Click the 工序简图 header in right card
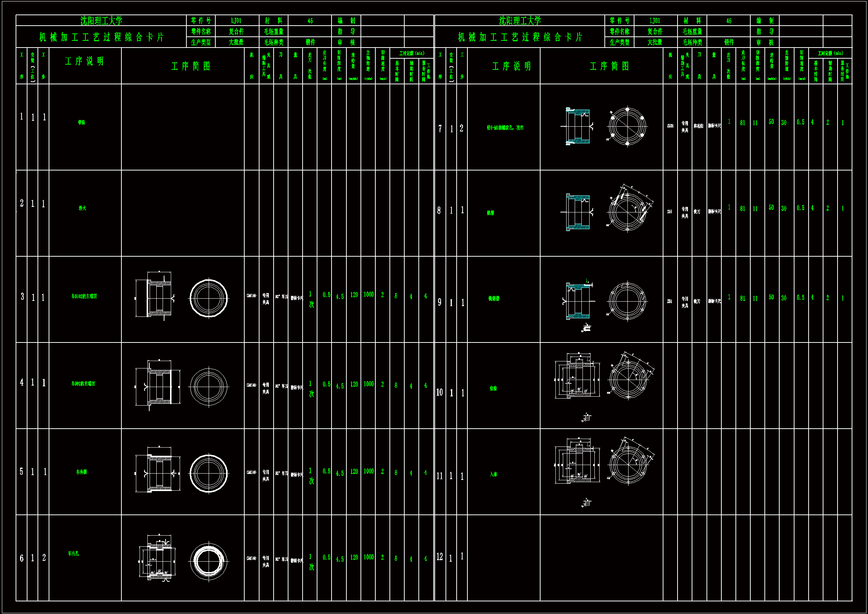The image size is (868, 614). 609,66
